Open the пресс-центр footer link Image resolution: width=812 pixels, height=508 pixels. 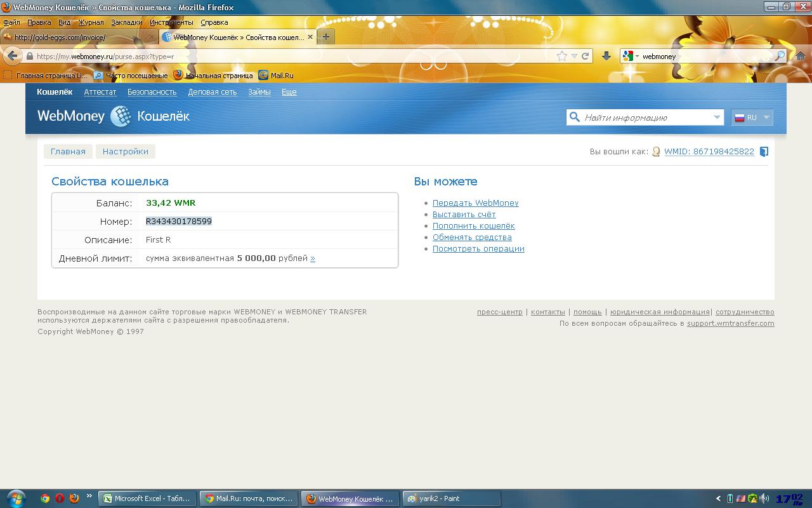click(x=500, y=312)
